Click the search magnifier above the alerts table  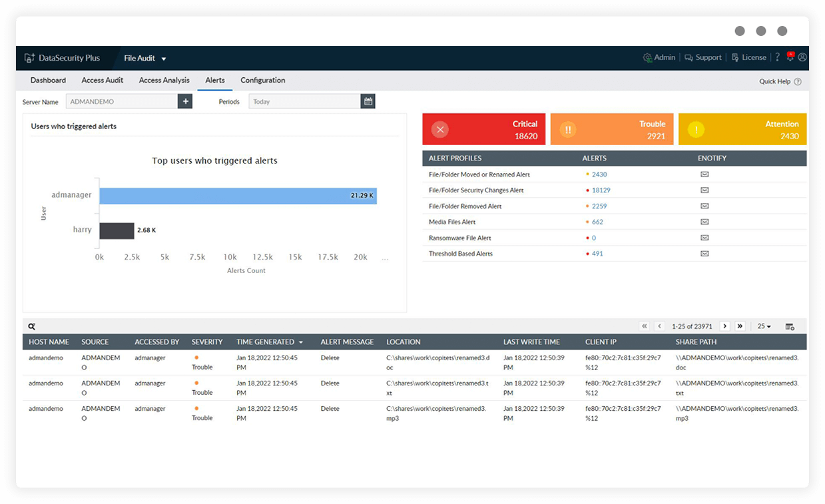point(31,326)
